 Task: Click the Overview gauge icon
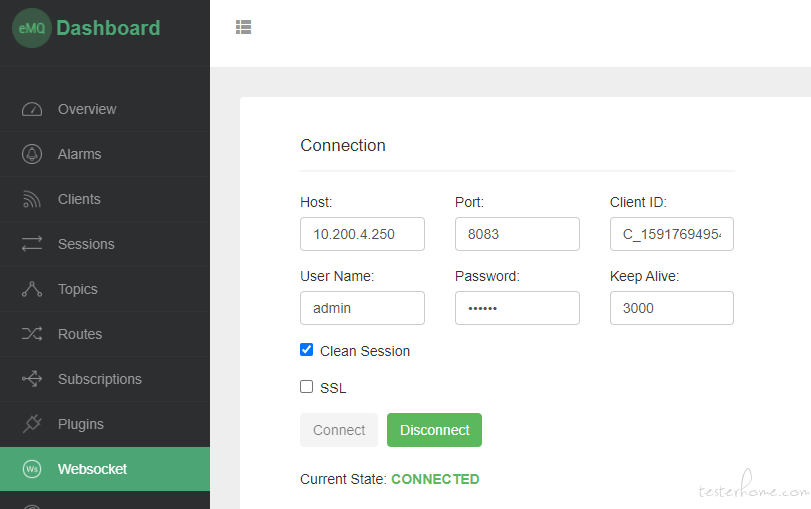pyautogui.click(x=32, y=109)
